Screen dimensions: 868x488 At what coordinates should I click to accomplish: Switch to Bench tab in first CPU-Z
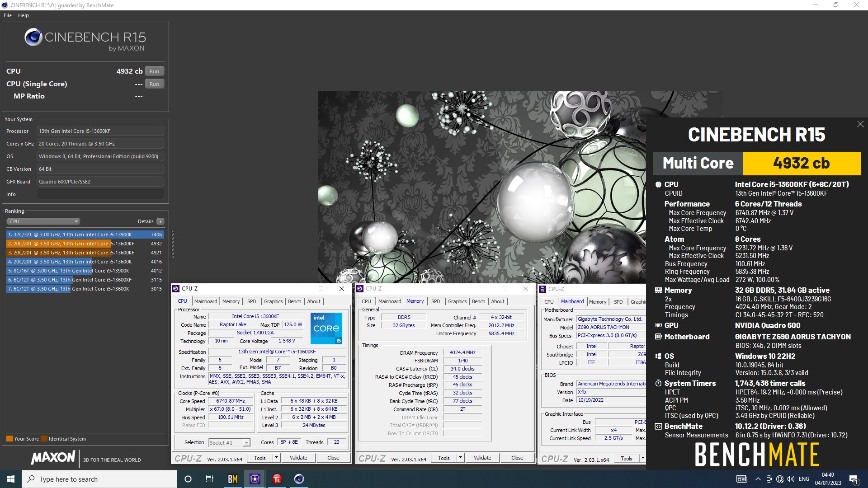294,301
